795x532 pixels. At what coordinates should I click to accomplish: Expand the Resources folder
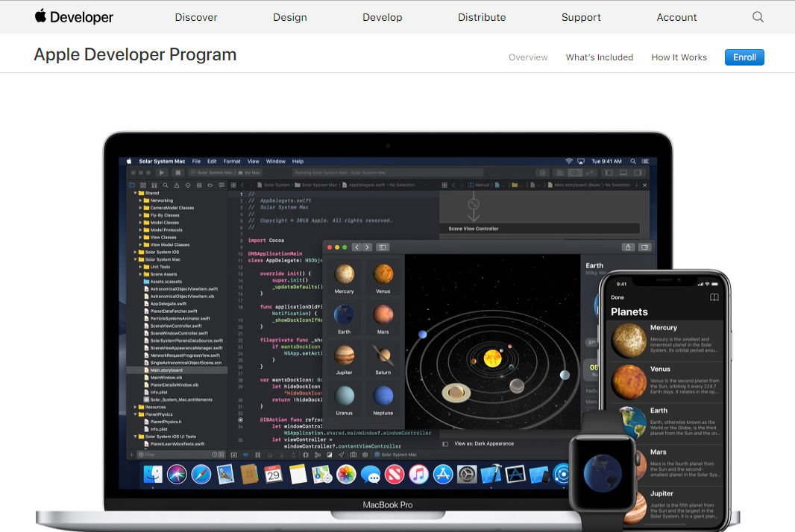click(136, 407)
